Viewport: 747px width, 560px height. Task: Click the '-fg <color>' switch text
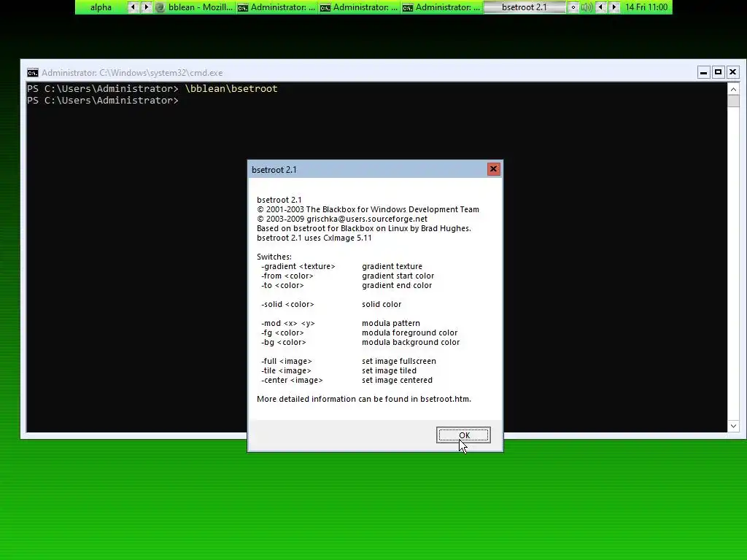[x=282, y=332]
